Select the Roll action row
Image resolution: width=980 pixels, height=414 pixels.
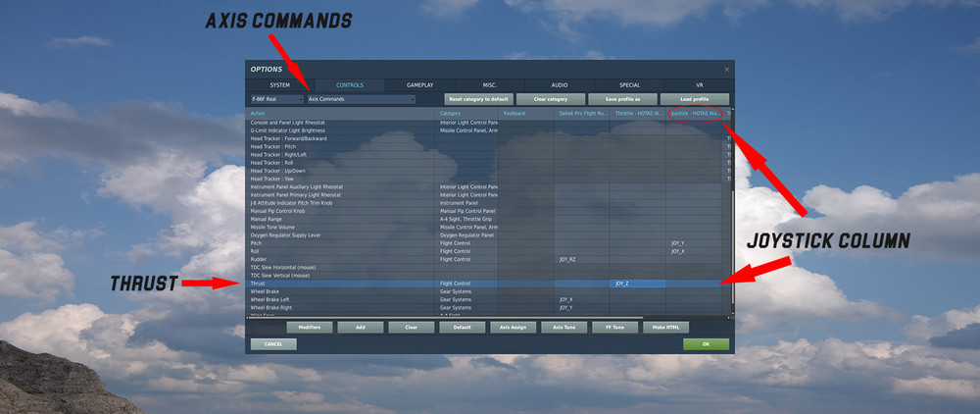487,251
